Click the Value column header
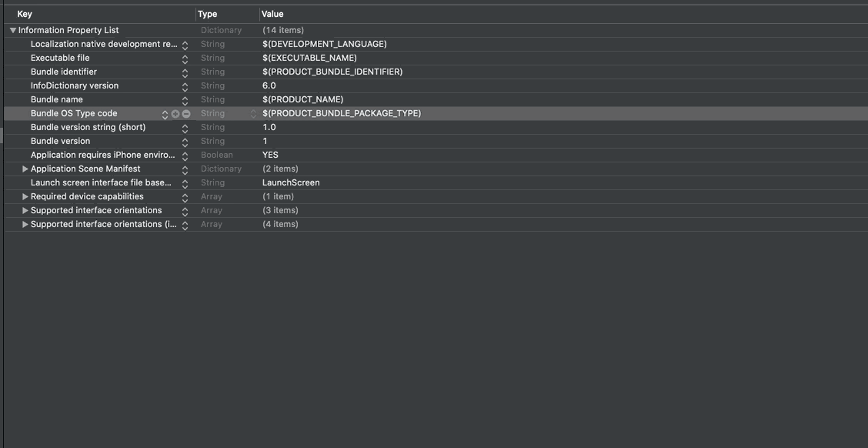868x448 pixels. click(272, 13)
